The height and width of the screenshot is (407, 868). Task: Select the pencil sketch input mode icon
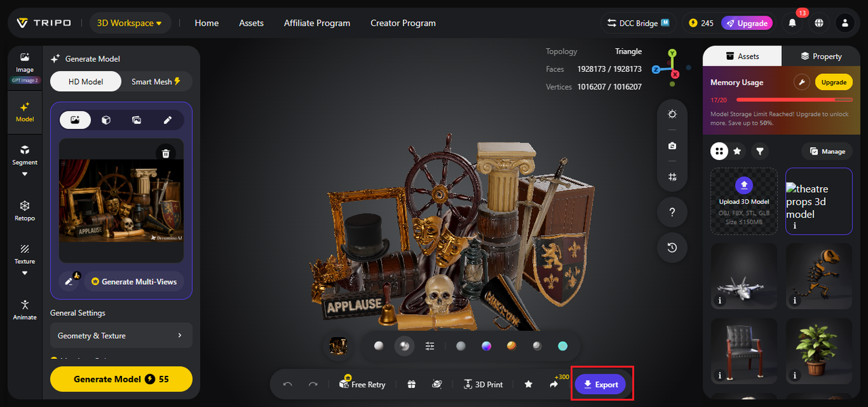pyautogui.click(x=167, y=120)
